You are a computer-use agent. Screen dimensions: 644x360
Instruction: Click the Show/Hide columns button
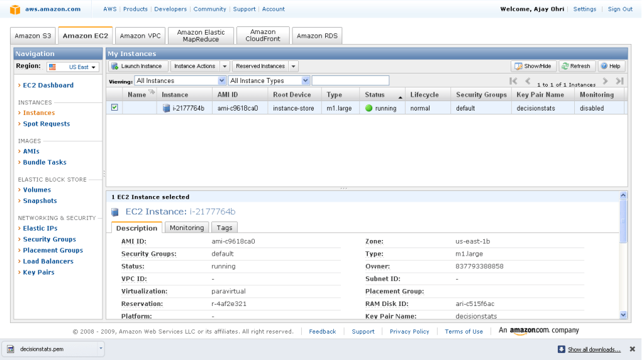(533, 66)
